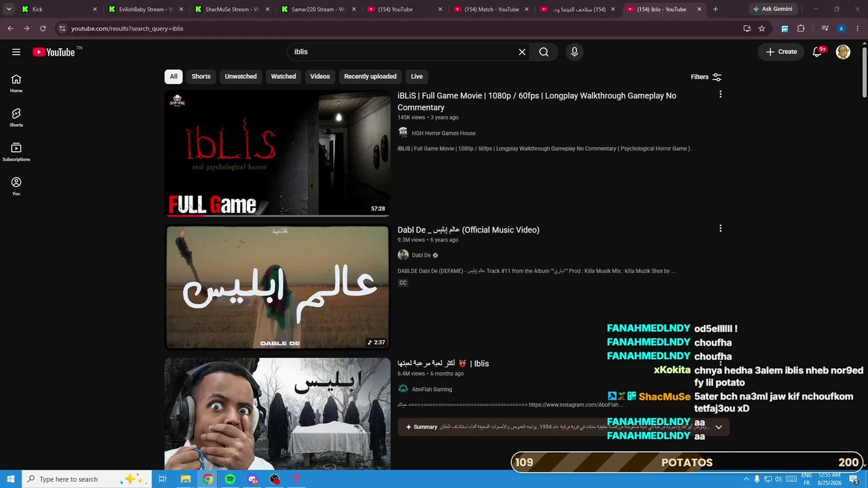This screenshot has height=488, width=868.
Task: Open the You section in the sidebar
Action: click(16, 186)
